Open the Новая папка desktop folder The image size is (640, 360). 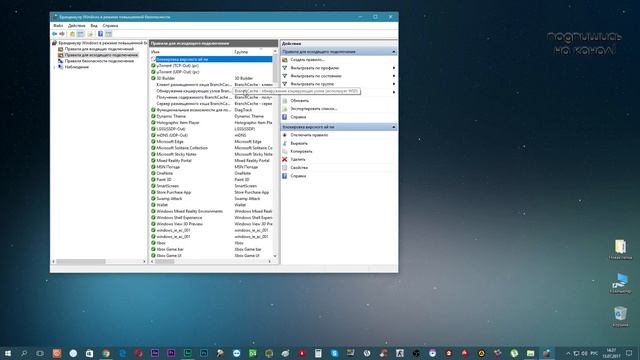click(x=620, y=249)
